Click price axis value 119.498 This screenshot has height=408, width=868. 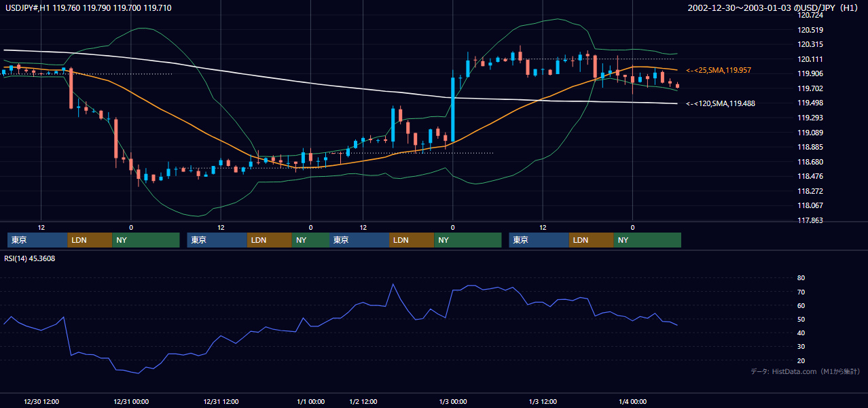[x=811, y=103]
